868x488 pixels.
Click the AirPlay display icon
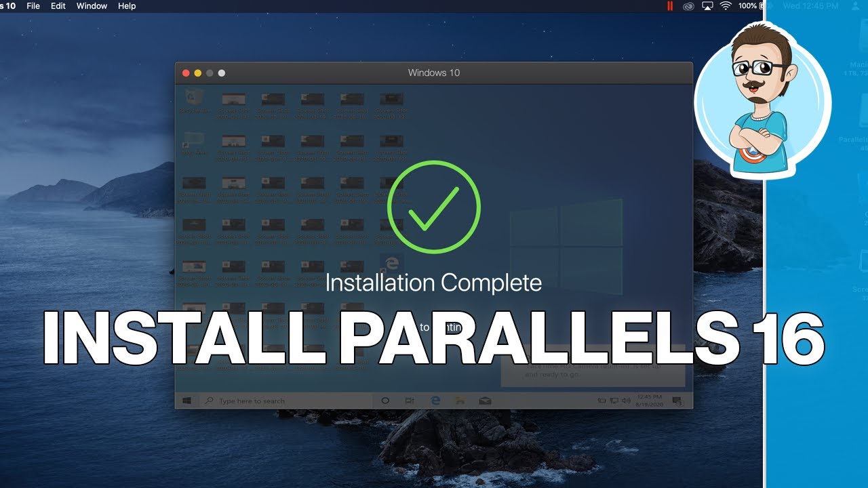pos(707,6)
